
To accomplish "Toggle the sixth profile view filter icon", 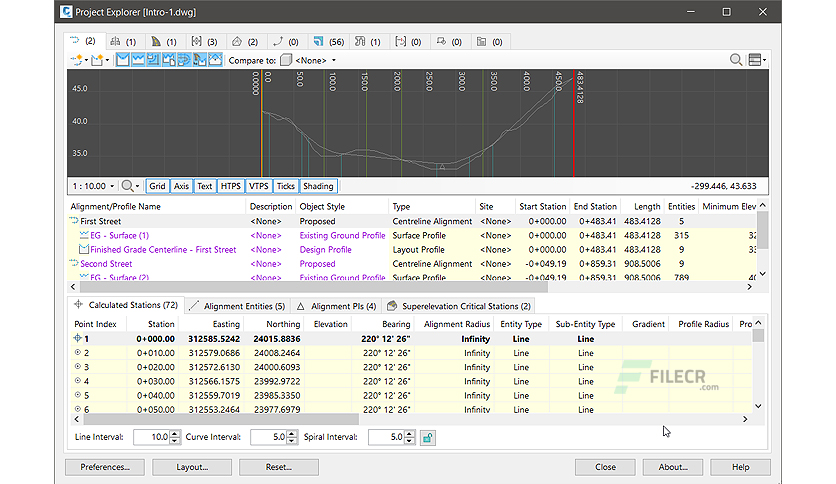I will point(200,60).
